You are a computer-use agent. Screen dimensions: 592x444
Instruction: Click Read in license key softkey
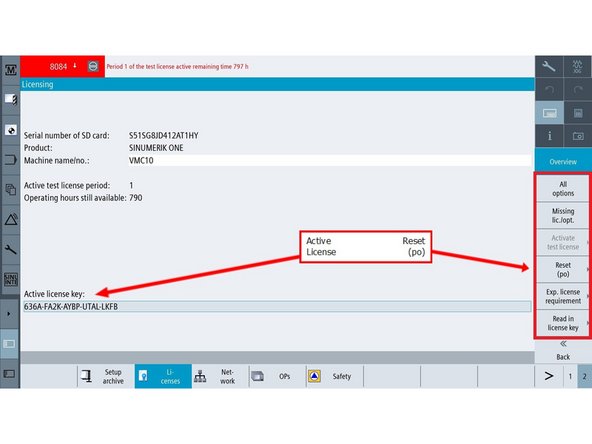click(x=563, y=323)
